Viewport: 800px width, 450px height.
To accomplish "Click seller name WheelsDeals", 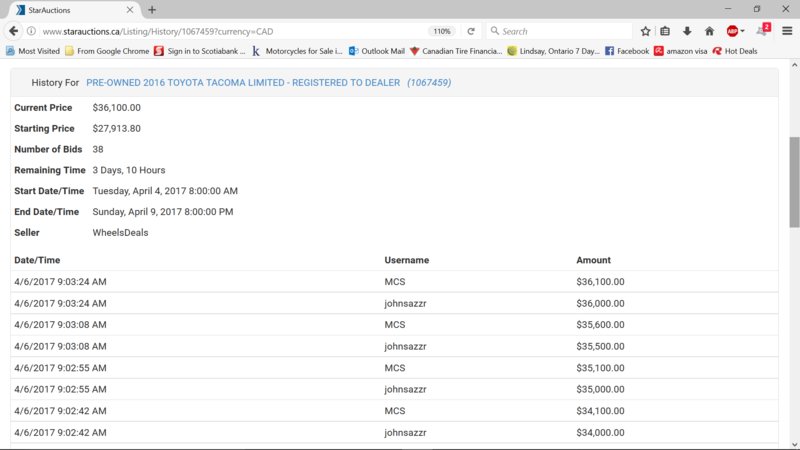I will pyautogui.click(x=120, y=233).
